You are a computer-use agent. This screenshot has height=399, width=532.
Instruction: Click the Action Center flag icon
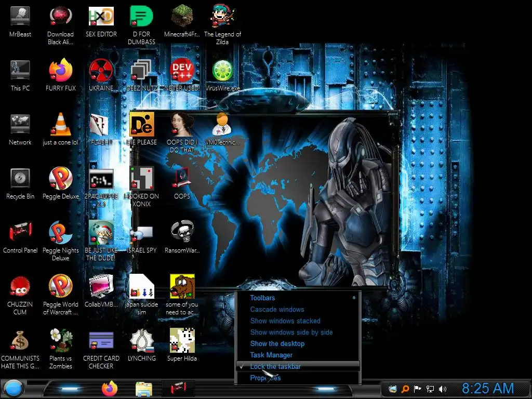(x=417, y=389)
